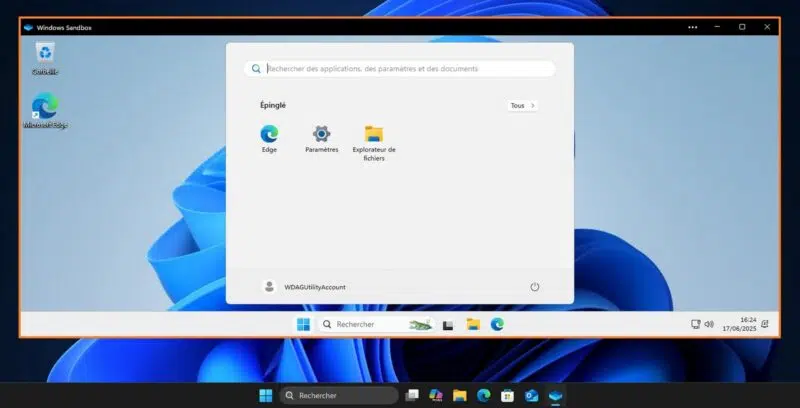This screenshot has height=408, width=800.
Task: Open Edge from the pinned Start apps
Action: click(x=269, y=134)
